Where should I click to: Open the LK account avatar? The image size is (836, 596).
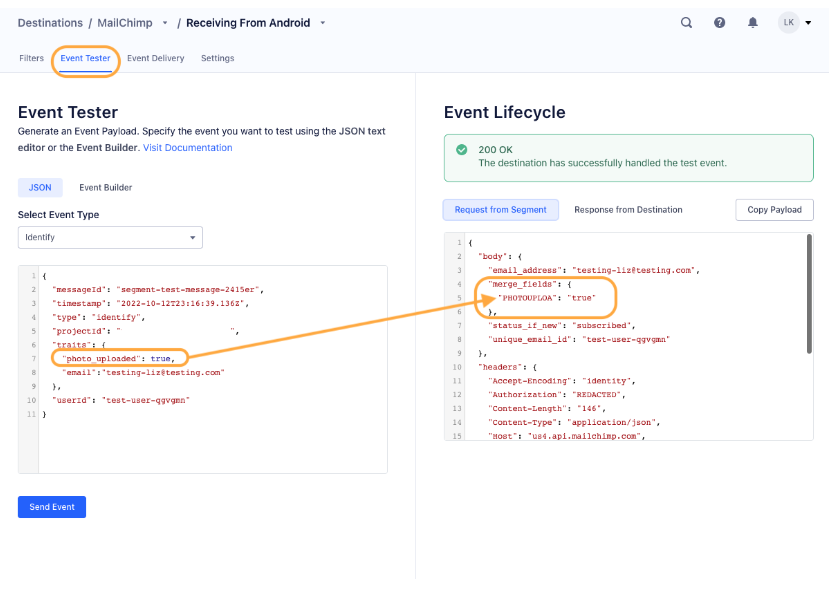[x=786, y=22]
